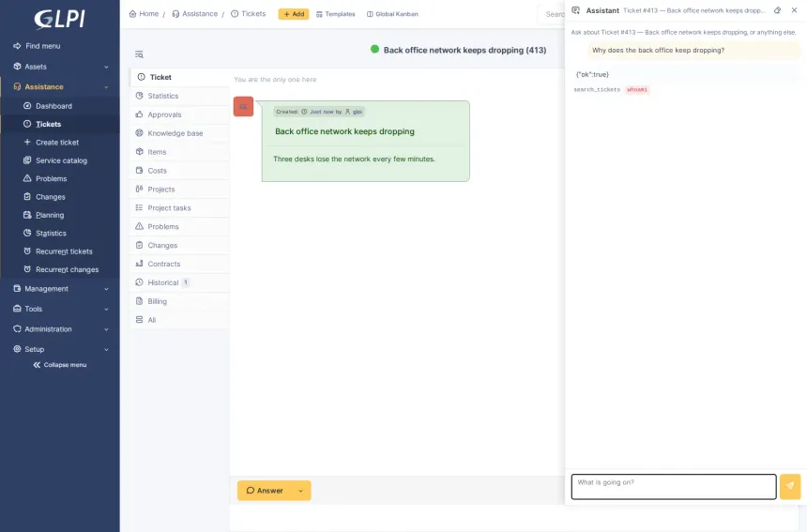
Task: Click Assistance breadcrumb
Action: pyautogui.click(x=194, y=14)
